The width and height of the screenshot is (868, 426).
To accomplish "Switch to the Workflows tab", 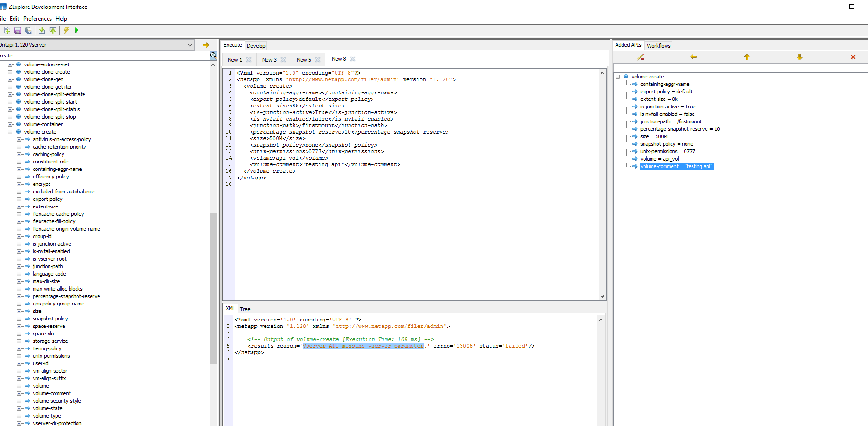I will (658, 46).
